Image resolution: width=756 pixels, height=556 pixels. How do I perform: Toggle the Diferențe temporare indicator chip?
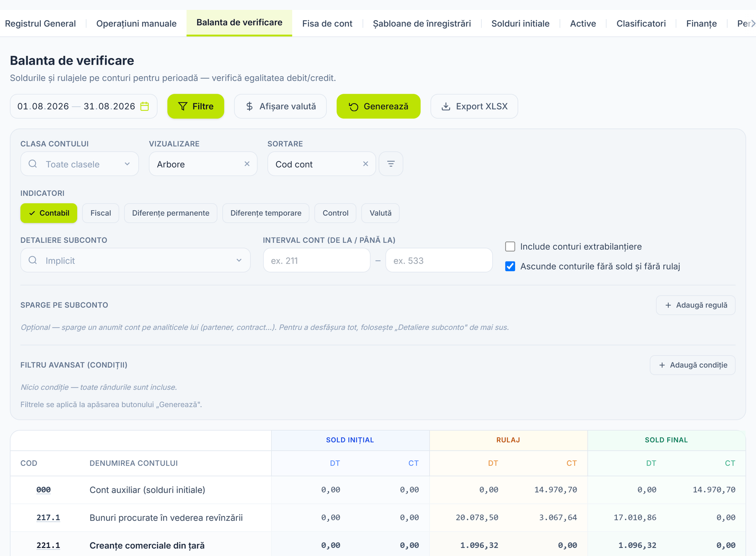point(266,213)
